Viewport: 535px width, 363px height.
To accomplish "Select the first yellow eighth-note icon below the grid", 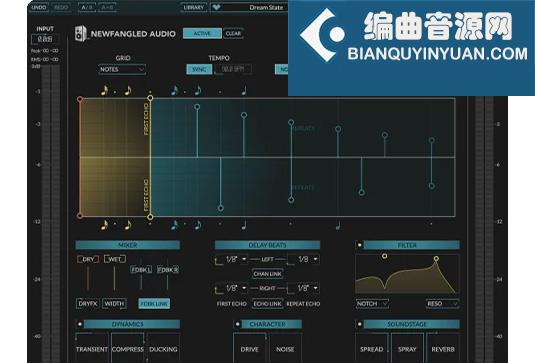I will pyautogui.click(x=104, y=225).
